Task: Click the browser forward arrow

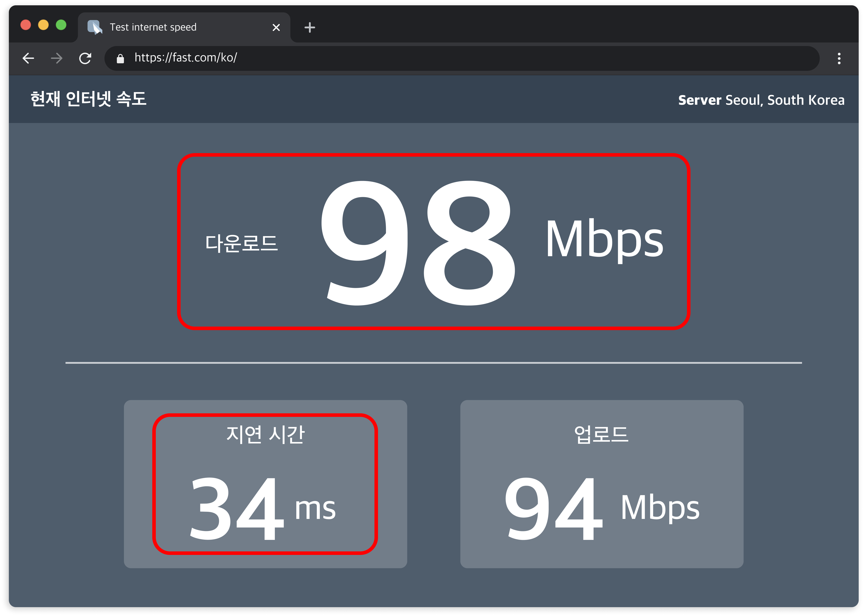Action: click(56, 58)
